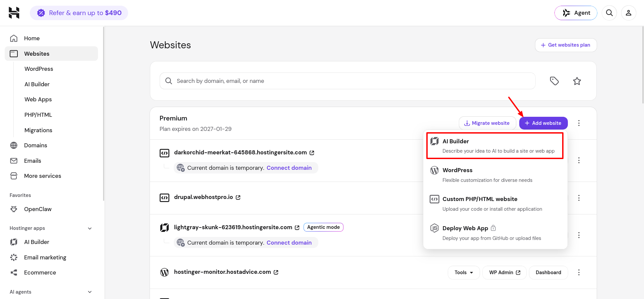The height and width of the screenshot is (299, 644).
Task: Collapse the AI agents section chevron
Action: tap(90, 292)
